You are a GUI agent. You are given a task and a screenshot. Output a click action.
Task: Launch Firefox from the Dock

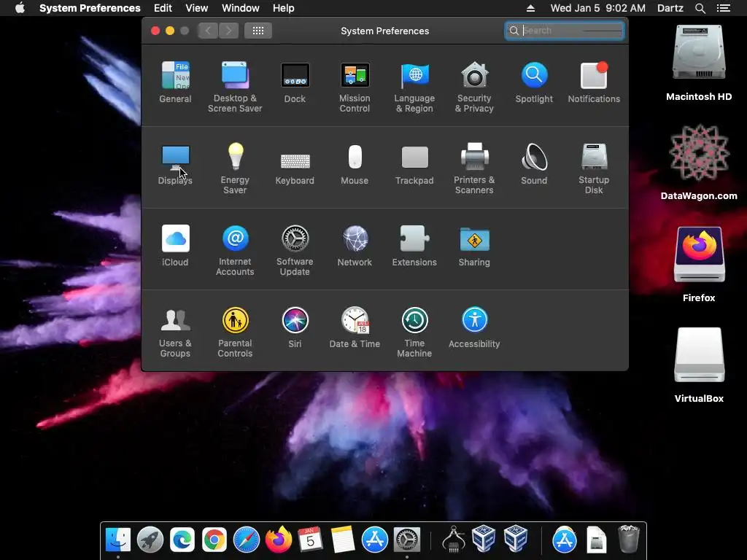click(x=279, y=540)
